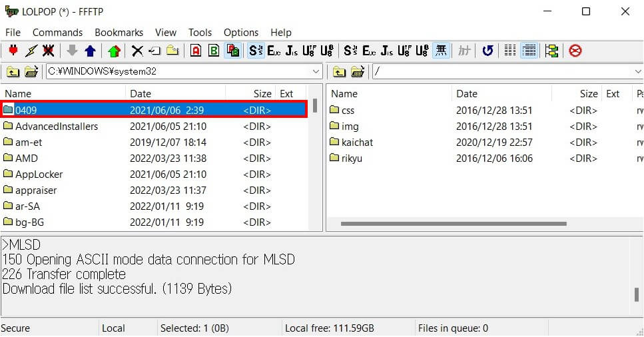Click the crossed-out Disconnect icon
The height and width of the screenshot is (337, 644).
[49, 51]
